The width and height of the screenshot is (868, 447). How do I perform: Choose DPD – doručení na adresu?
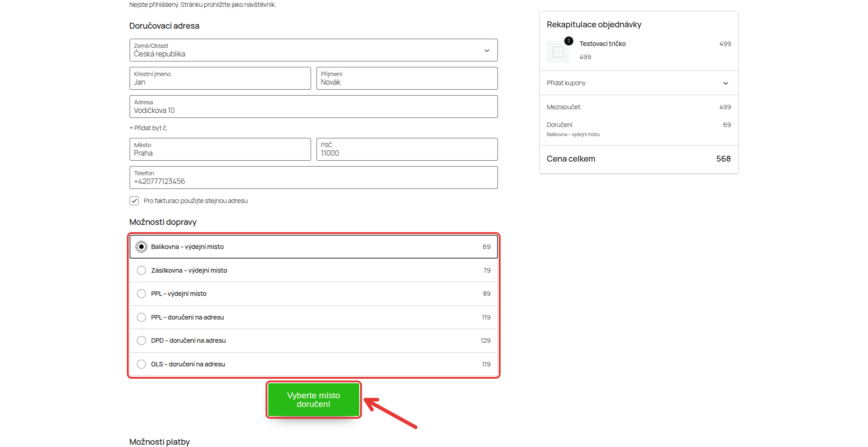click(313, 340)
